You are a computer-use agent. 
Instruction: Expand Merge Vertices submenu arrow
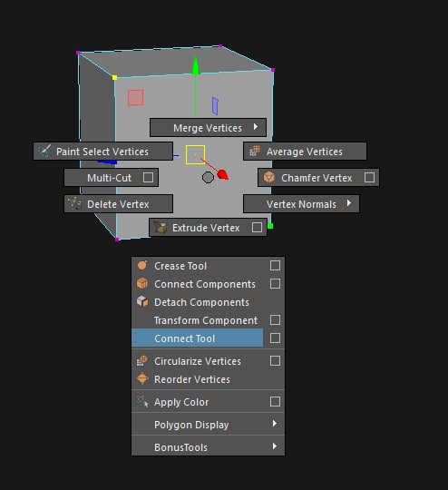[x=256, y=127]
